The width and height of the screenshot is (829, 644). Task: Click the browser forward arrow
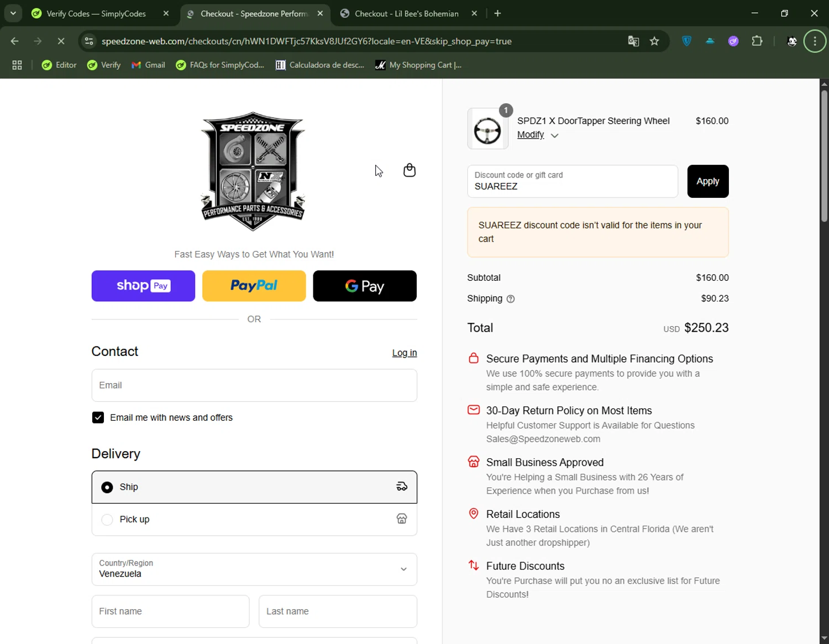[38, 41]
